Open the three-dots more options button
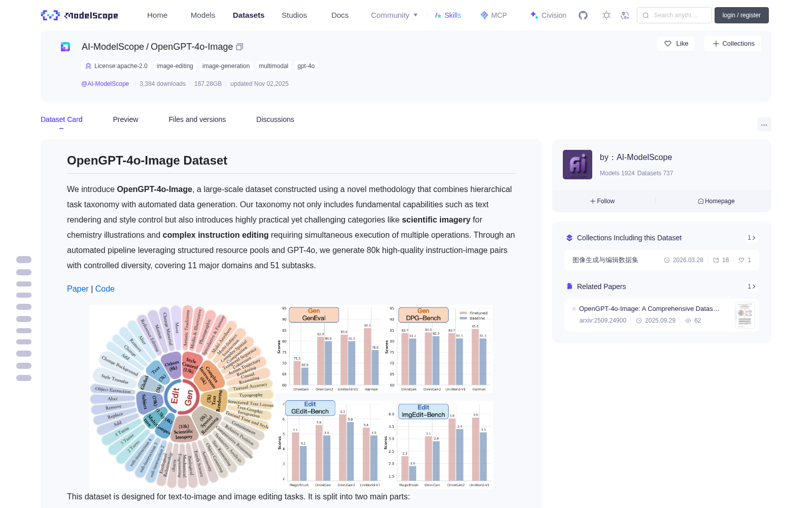 pyautogui.click(x=764, y=124)
